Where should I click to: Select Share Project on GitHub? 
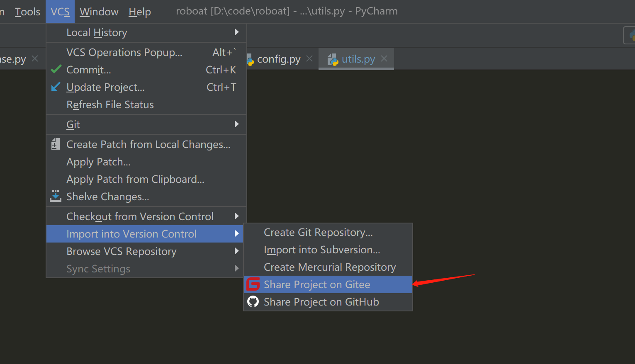click(328, 302)
